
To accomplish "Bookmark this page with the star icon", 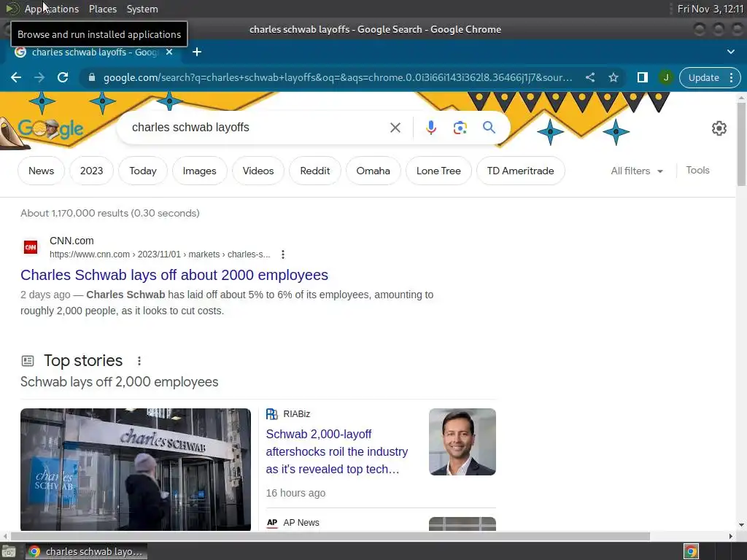I will coord(613,77).
